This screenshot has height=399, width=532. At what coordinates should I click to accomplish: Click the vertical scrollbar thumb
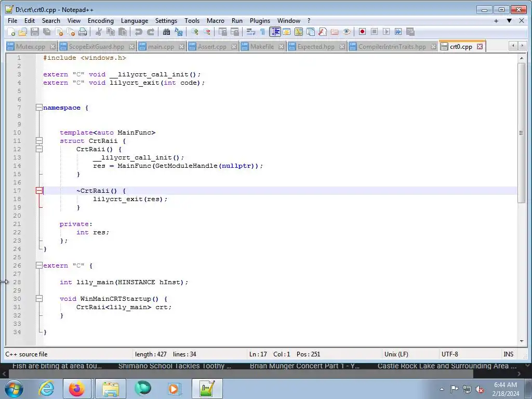pyautogui.click(x=522, y=132)
